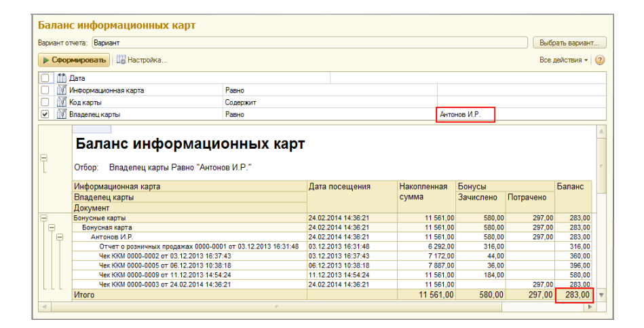The width and height of the screenshot is (644, 328).
Task: Click the Владелец карты filter icon
Action: tap(62, 114)
